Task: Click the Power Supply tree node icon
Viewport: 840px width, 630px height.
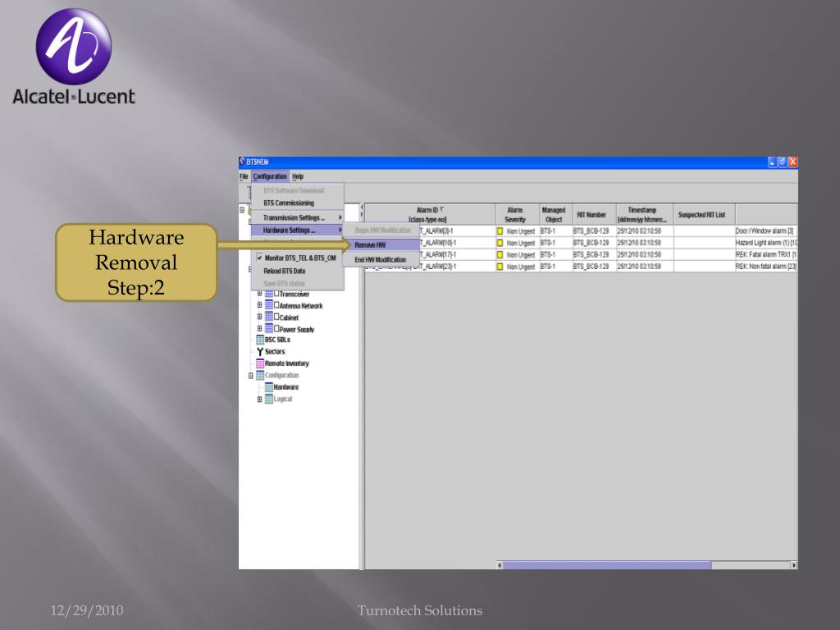Action: tap(269, 328)
